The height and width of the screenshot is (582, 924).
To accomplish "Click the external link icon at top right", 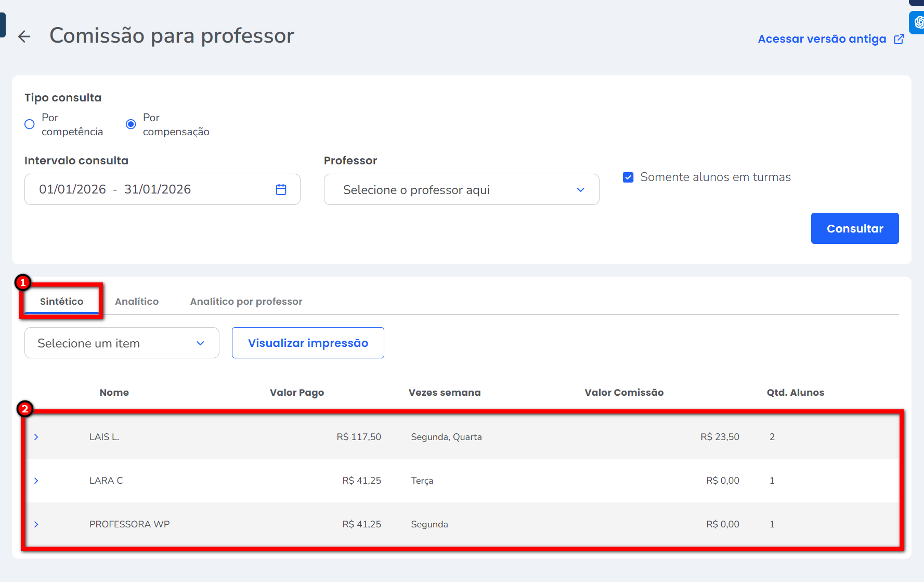I will [x=899, y=39].
